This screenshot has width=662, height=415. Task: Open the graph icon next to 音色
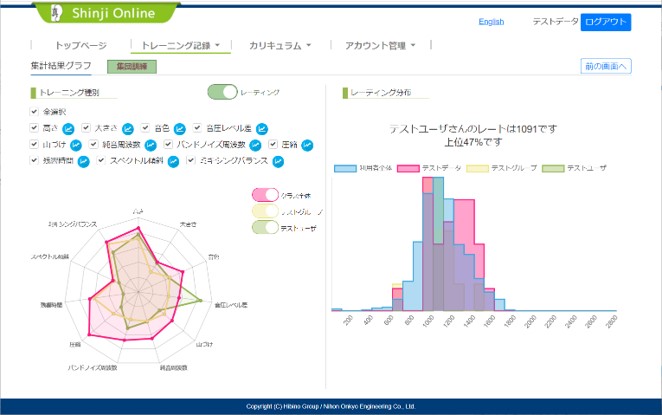click(x=180, y=129)
